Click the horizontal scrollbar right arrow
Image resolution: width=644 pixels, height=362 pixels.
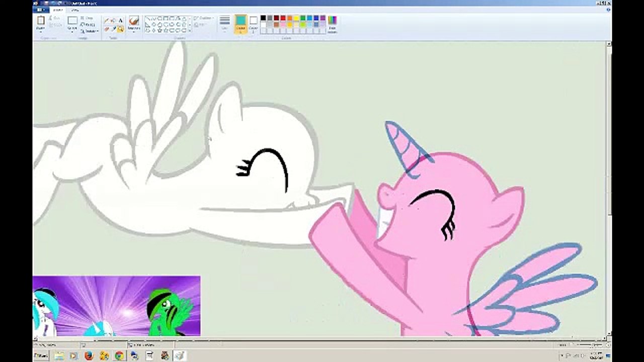coord(605,338)
